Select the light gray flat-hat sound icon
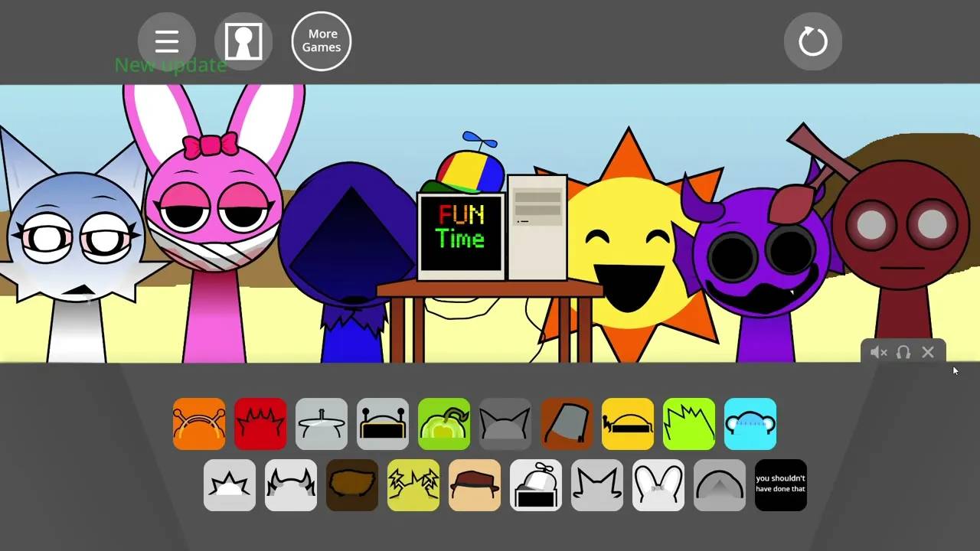The height and width of the screenshot is (551, 980). coord(322,424)
